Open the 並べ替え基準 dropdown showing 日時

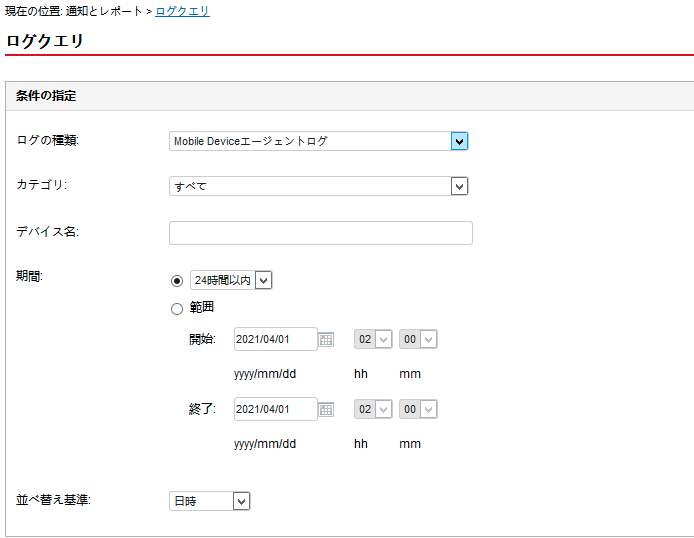(x=209, y=501)
